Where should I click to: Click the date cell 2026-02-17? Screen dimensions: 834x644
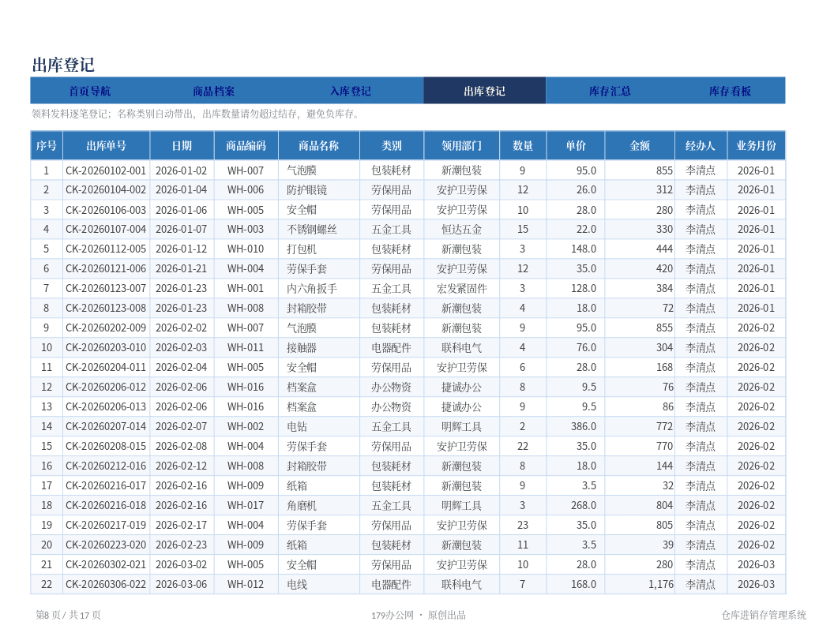tap(182, 526)
